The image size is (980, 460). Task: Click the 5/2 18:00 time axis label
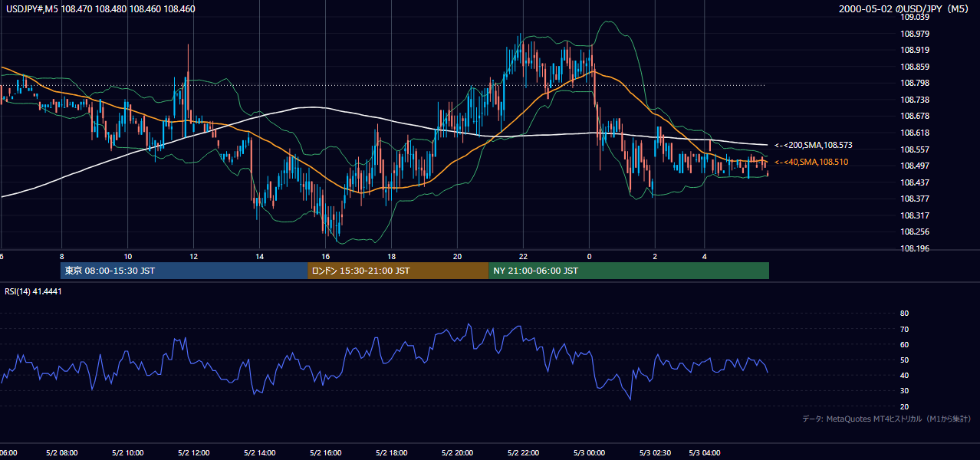[x=392, y=453]
